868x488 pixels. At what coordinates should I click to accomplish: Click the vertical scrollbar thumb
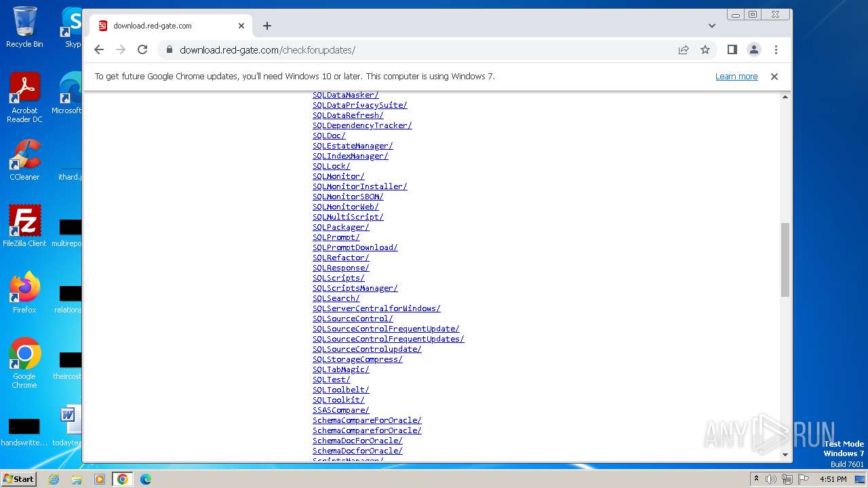click(x=785, y=260)
